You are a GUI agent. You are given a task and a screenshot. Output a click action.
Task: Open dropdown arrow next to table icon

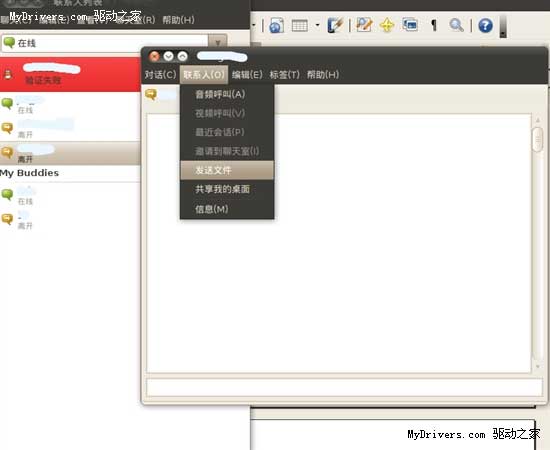[x=317, y=25]
